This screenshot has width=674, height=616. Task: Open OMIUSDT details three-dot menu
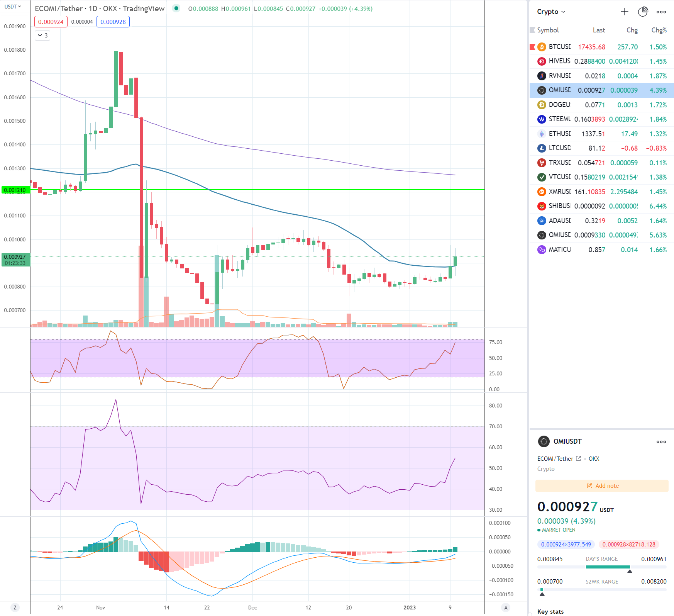click(x=661, y=441)
